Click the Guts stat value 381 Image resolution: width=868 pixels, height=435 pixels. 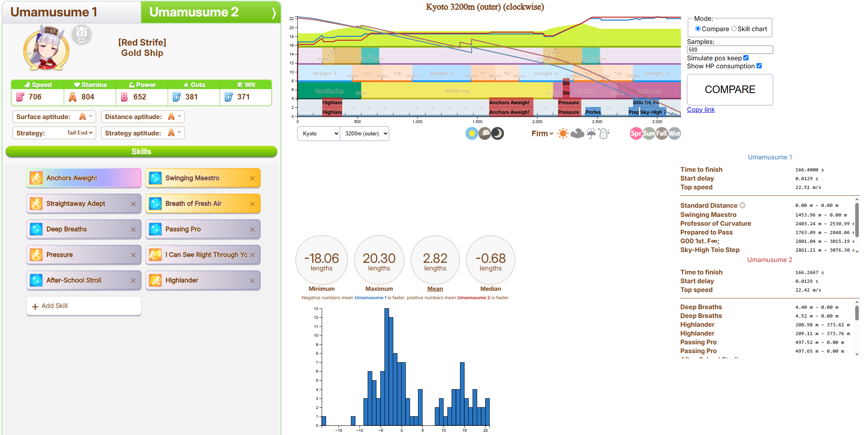click(x=192, y=97)
